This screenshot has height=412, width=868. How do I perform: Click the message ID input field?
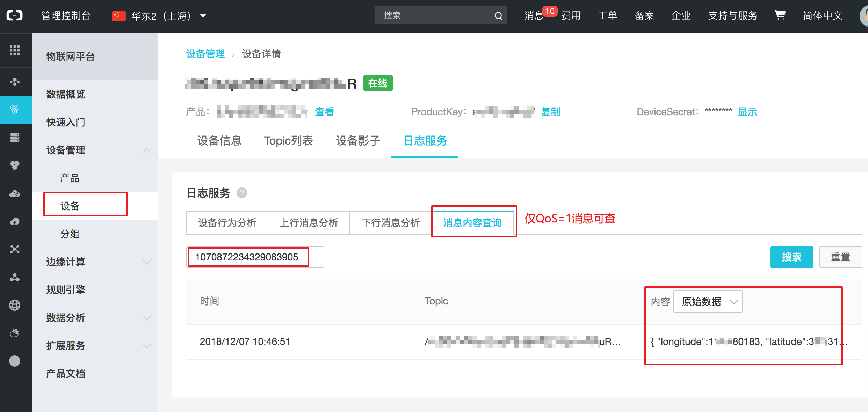(x=254, y=257)
